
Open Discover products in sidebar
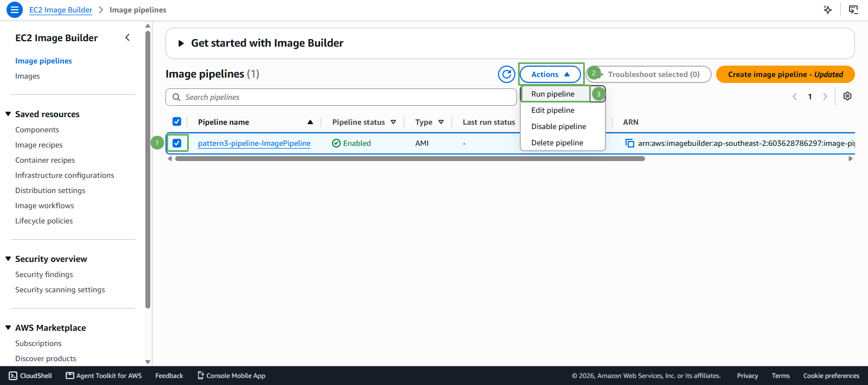(46, 358)
